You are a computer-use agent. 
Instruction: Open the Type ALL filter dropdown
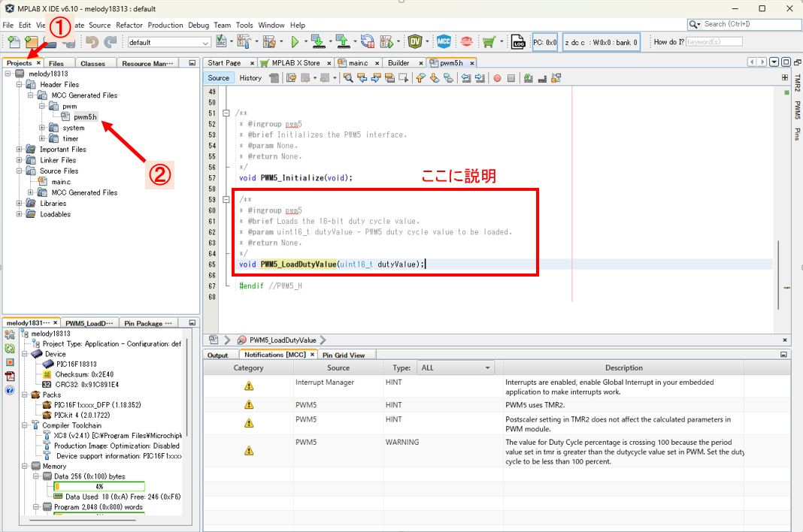(457, 368)
